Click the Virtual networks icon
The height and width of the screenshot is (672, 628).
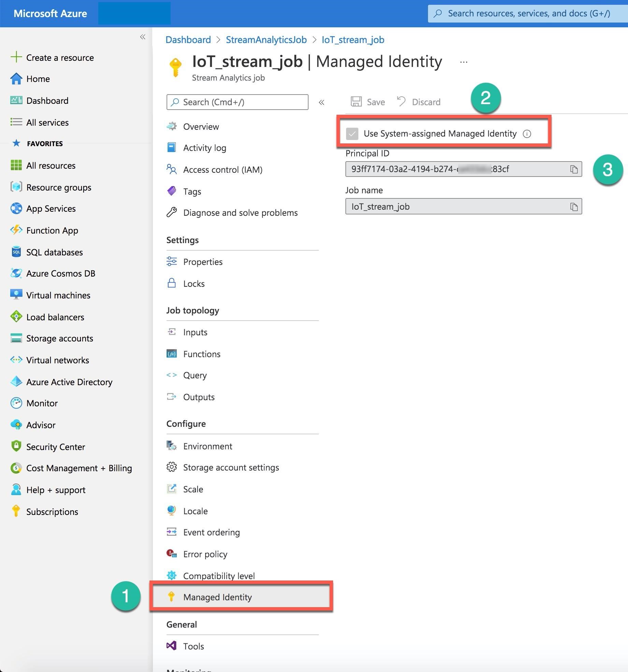tap(16, 360)
